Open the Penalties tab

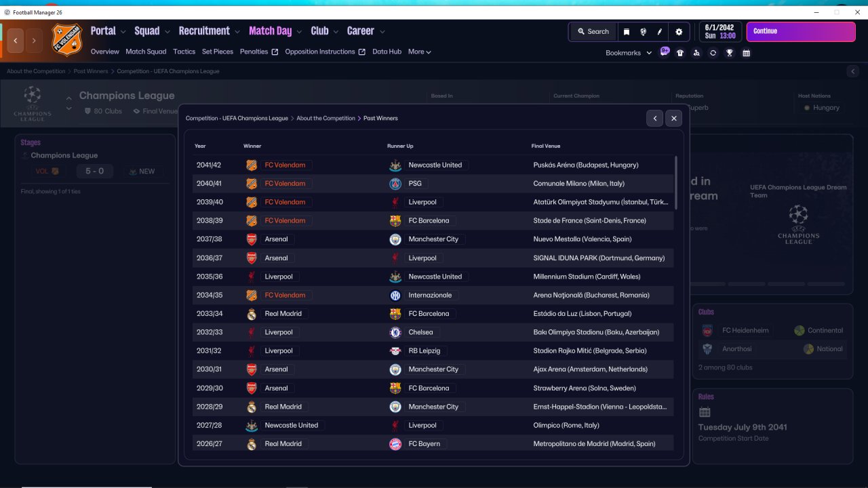pos(254,52)
